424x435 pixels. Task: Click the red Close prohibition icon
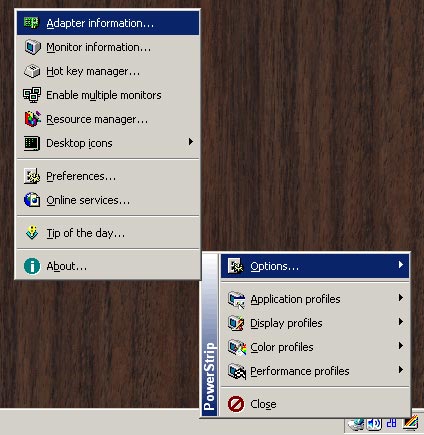(x=236, y=404)
